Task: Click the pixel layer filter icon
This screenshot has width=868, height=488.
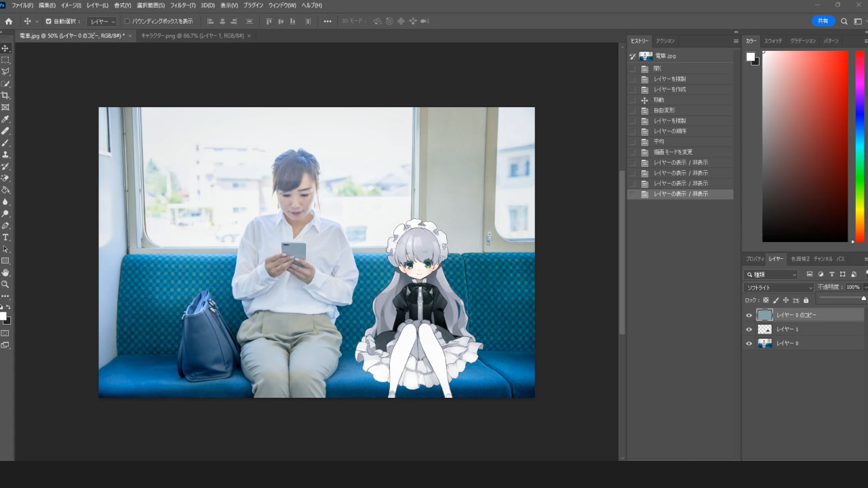Action: [x=810, y=274]
